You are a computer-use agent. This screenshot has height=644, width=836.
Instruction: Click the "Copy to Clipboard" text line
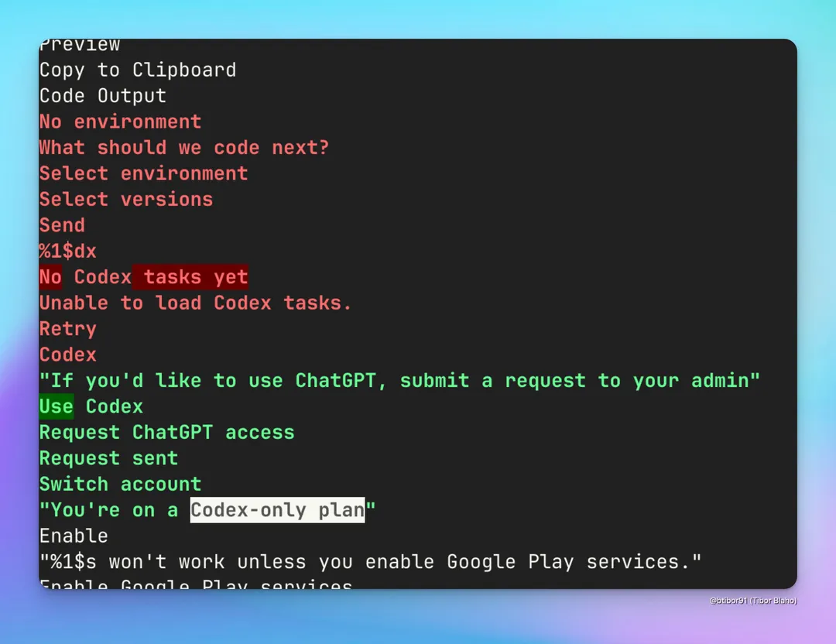click(x=138, y=70)
